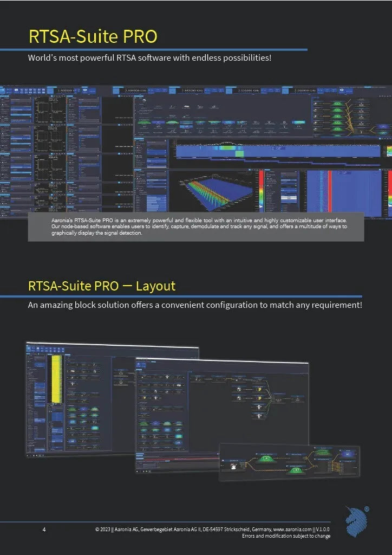Open the www.aaronia.com link in the footer
Screen dimensions: 392x555
[292, 530]
